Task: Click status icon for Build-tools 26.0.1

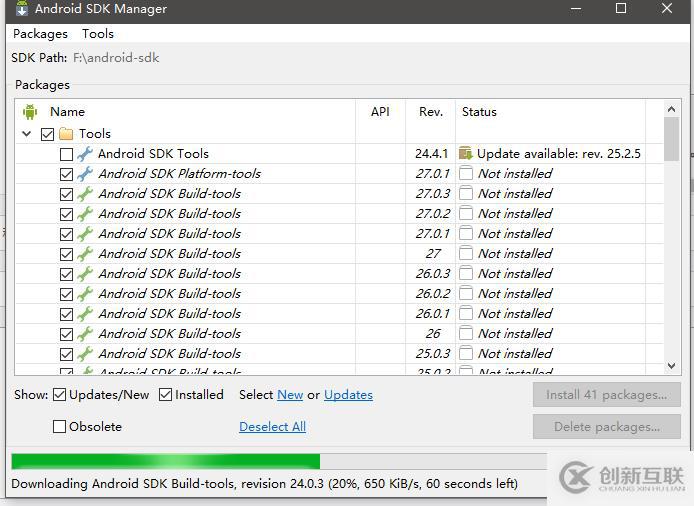Action: 466,313
